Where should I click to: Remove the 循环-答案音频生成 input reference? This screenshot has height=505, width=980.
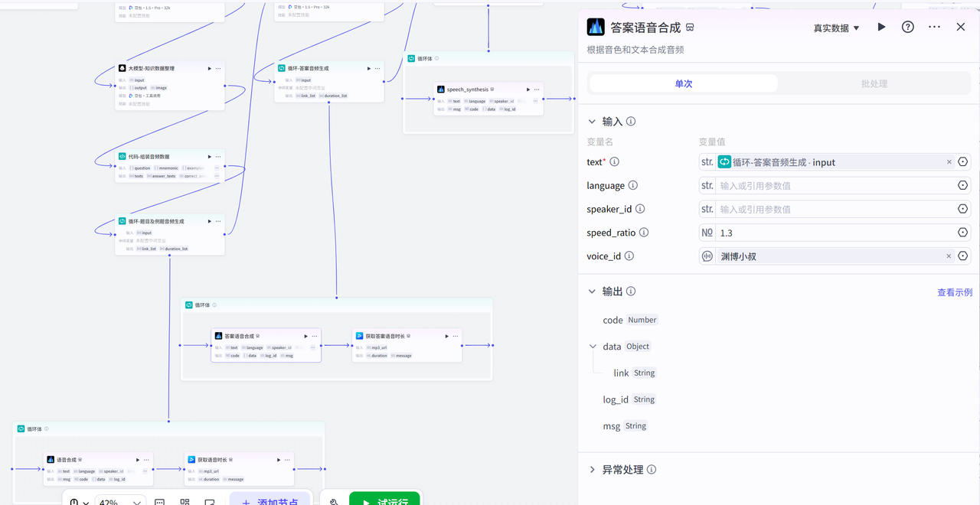[949, 162]
